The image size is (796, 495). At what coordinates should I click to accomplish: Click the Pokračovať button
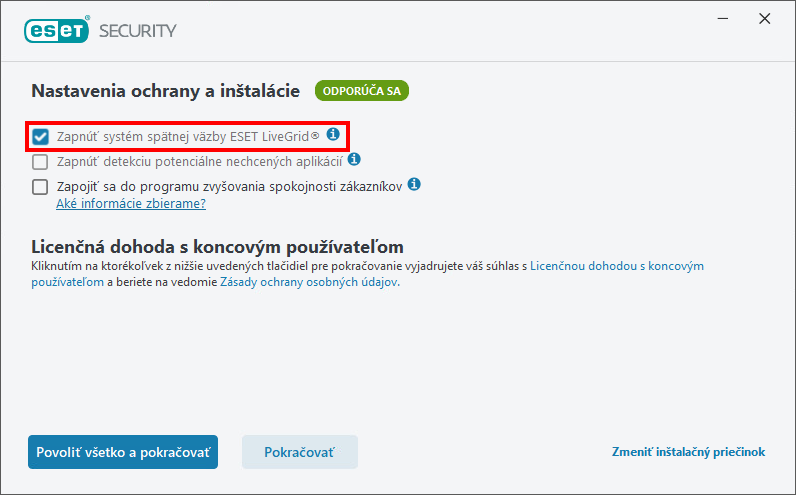[x=300, y=452]
